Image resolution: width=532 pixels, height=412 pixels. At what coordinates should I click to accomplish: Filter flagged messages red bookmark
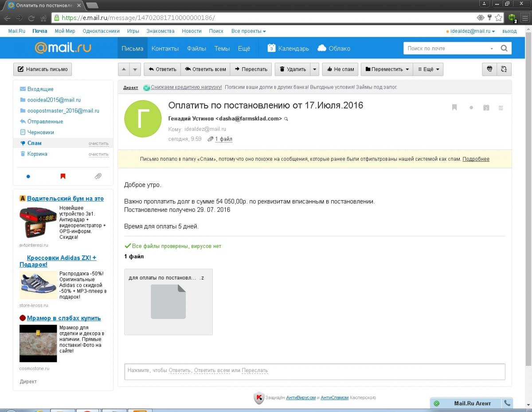pos(63,176)
